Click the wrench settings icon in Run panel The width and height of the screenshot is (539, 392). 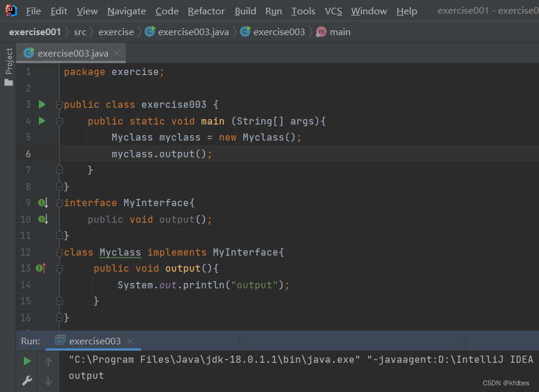pyautogui.click(x=27, y=379)
